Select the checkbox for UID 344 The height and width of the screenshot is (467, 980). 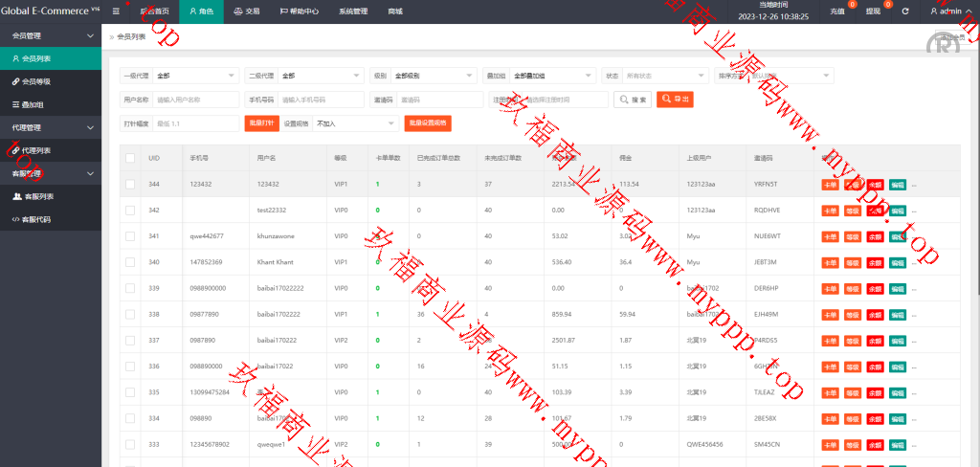[130, 184]
